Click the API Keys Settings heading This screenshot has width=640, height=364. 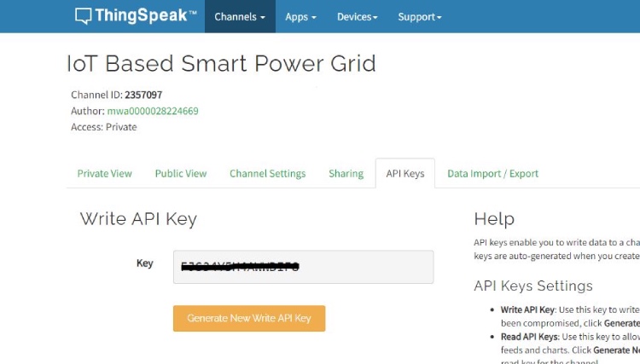click(533, 286)
